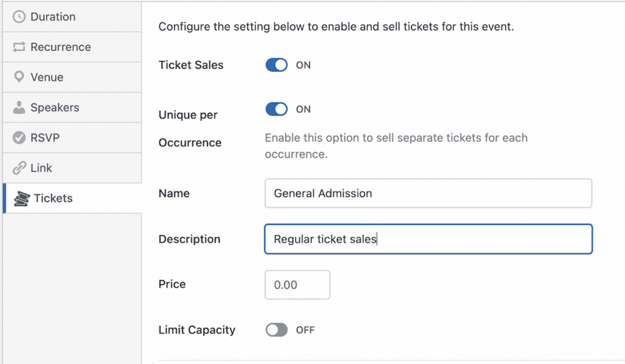Viewport: 625px width, 364px height.
Task: Click into the Price field showing 0.00
Action: pos(297,285)
